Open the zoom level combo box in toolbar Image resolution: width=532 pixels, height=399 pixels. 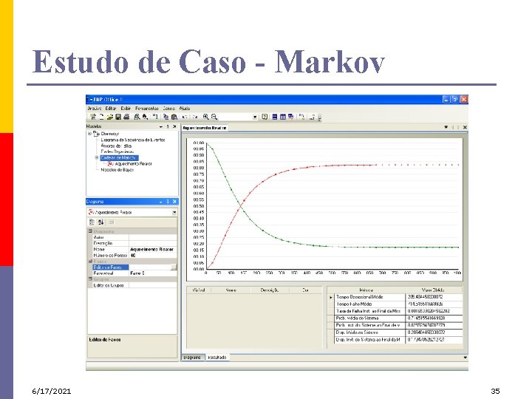tap(255, 117)
